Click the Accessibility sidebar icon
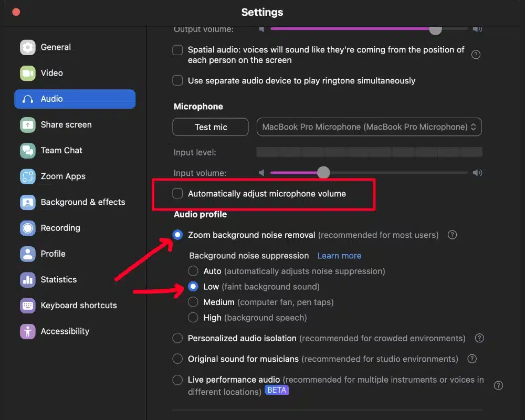 (x=27, y=331)
